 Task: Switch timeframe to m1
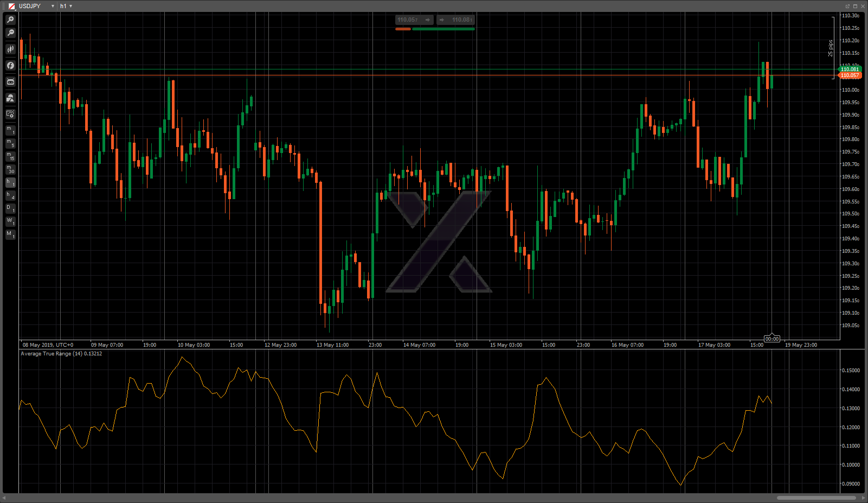(10, 130)
